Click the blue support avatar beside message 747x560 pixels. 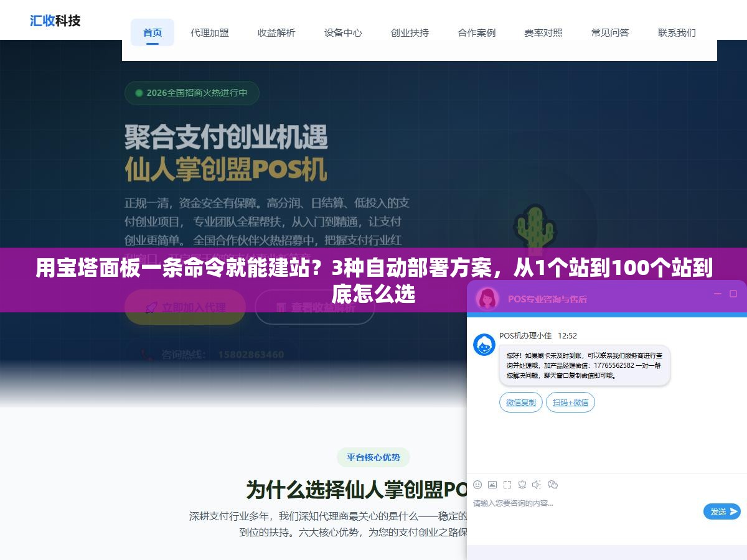tap(484, 345)
